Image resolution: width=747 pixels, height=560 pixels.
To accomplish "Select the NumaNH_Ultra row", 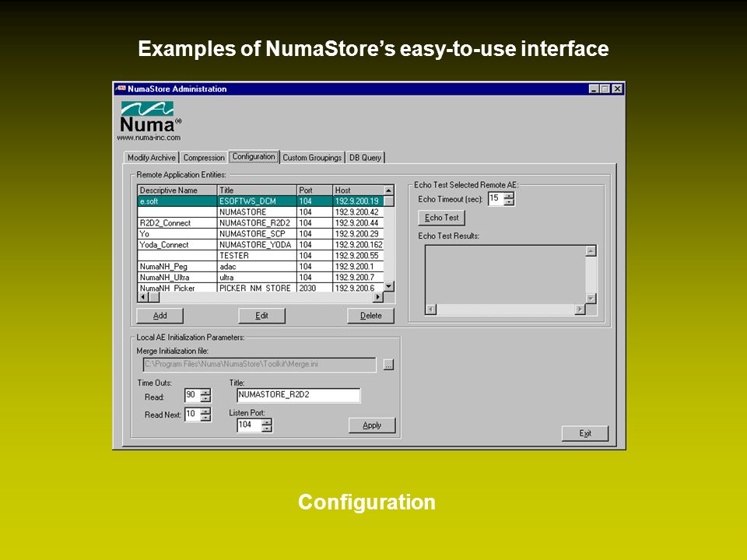I will [x=261, y=278].
